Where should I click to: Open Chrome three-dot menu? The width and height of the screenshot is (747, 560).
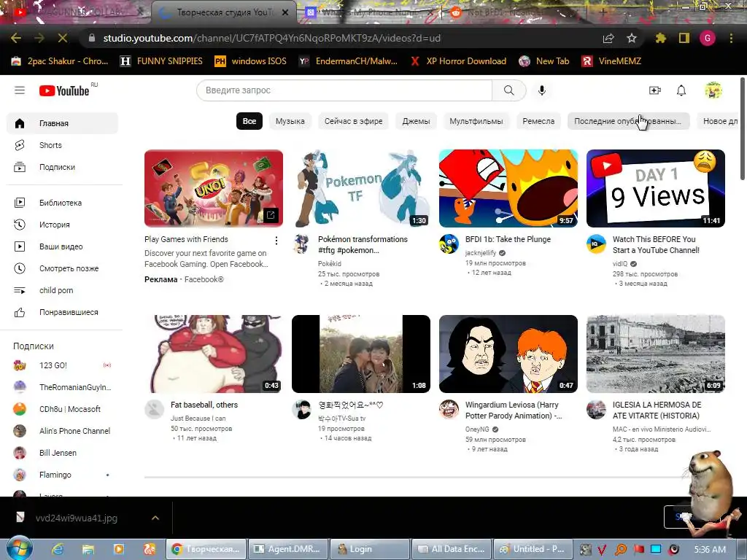point(731,38)
